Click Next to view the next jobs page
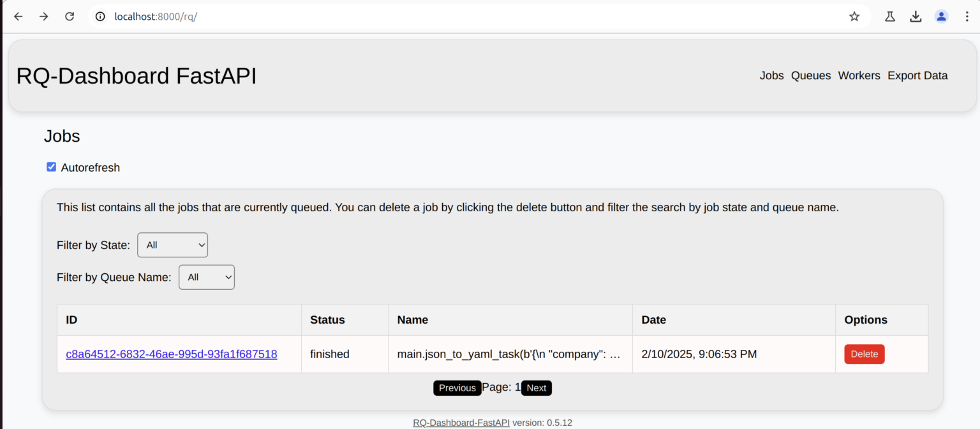The image size is (980, 429). [536, 388]
